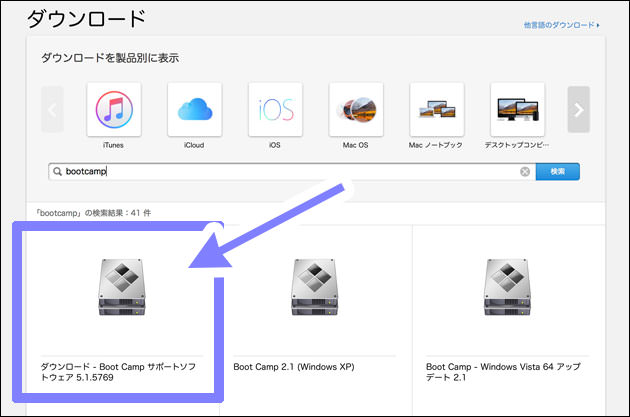Viewport: 630px width, 417px height.
Task: Select the デスクトップコンピ… product icon
Action: click(x=518, y=109)
